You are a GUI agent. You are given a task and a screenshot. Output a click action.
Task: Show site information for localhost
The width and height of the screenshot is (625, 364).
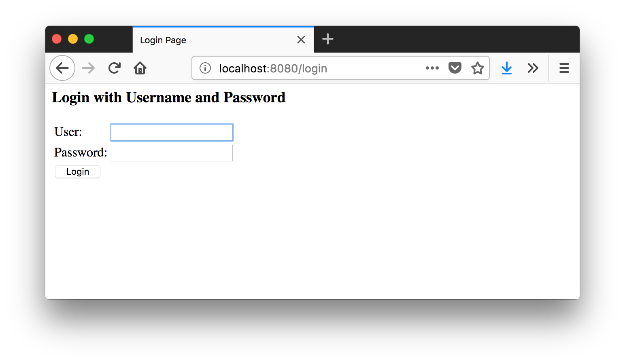[x=205, y=68]
